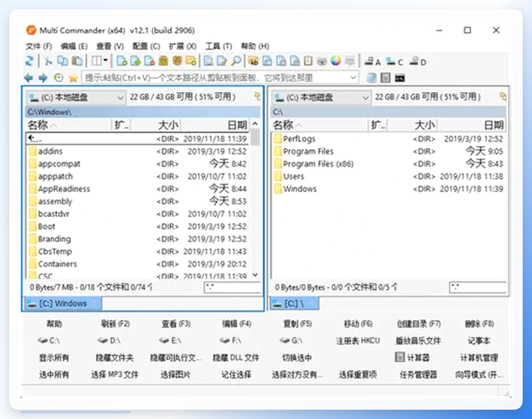Click the multi-rename icon after the magnifier
The height and width of the screenshot is (419, 532).
(x=253, y=61)
